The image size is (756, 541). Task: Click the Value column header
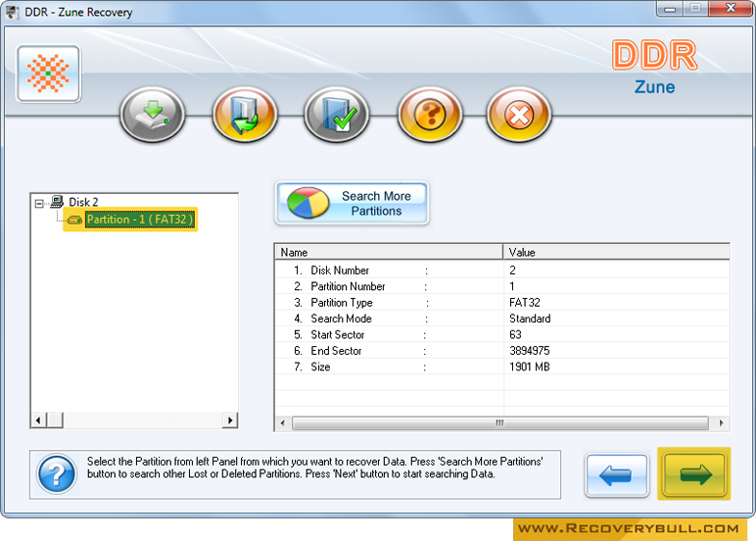(617, 253)
